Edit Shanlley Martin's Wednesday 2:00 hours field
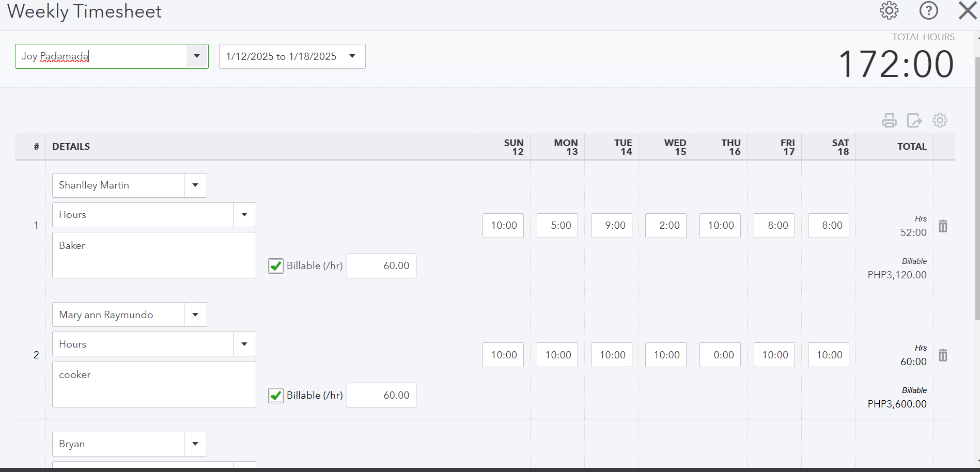The height and width of the screenshot is (472, 980). 666,226
